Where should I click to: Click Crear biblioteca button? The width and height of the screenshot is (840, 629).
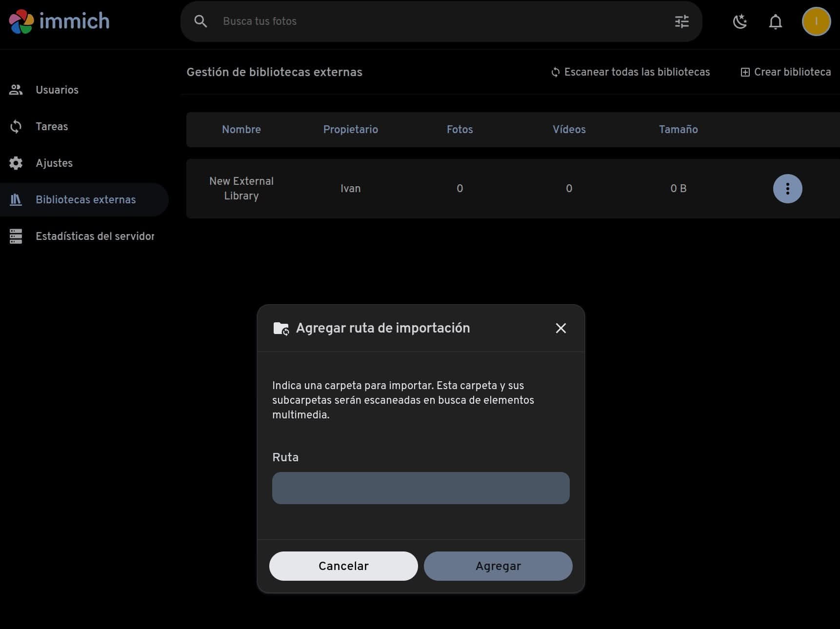786,72
